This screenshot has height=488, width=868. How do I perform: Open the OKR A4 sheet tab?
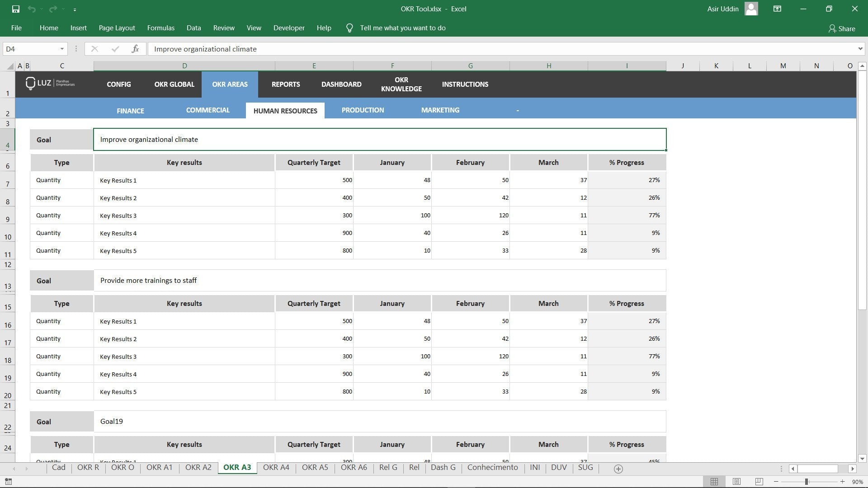[275, 467]
